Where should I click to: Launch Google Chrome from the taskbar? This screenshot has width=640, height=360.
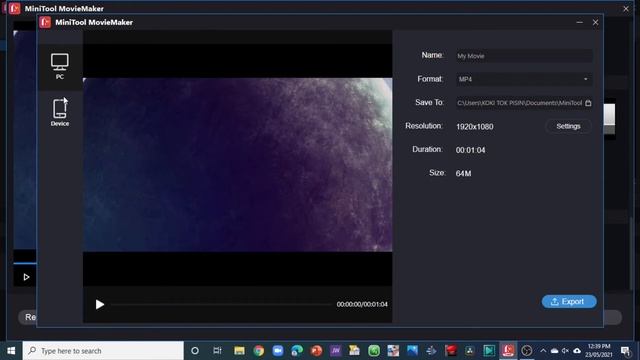tap(258, 351)
